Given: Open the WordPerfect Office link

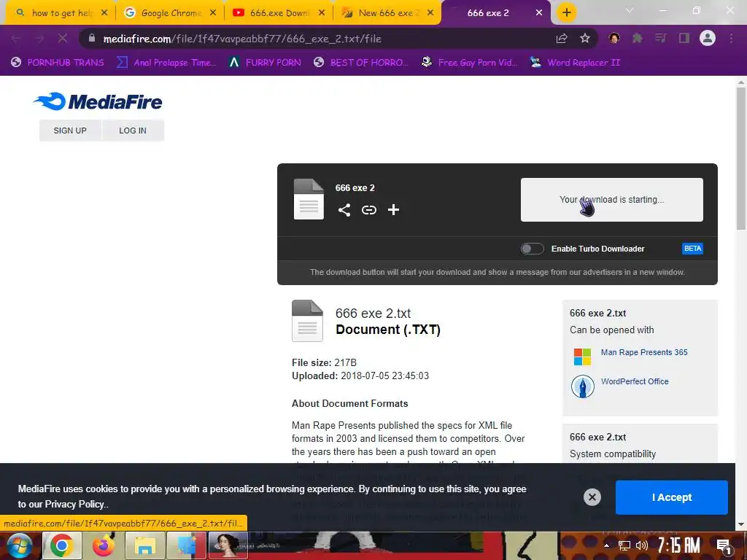Looking at the screenshot, I should (635, 381).
